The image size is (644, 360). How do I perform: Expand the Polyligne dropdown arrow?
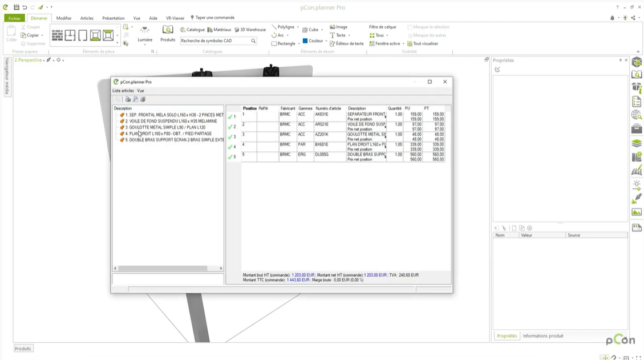point(298,27)
